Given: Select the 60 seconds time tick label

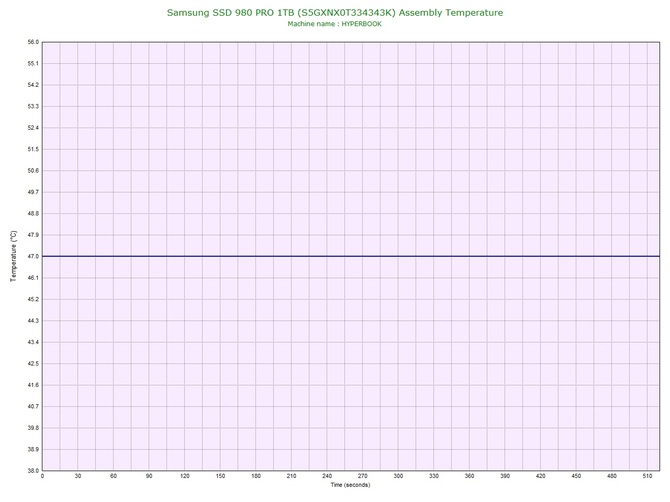Looking at the screenshot, I should (113, 476).
